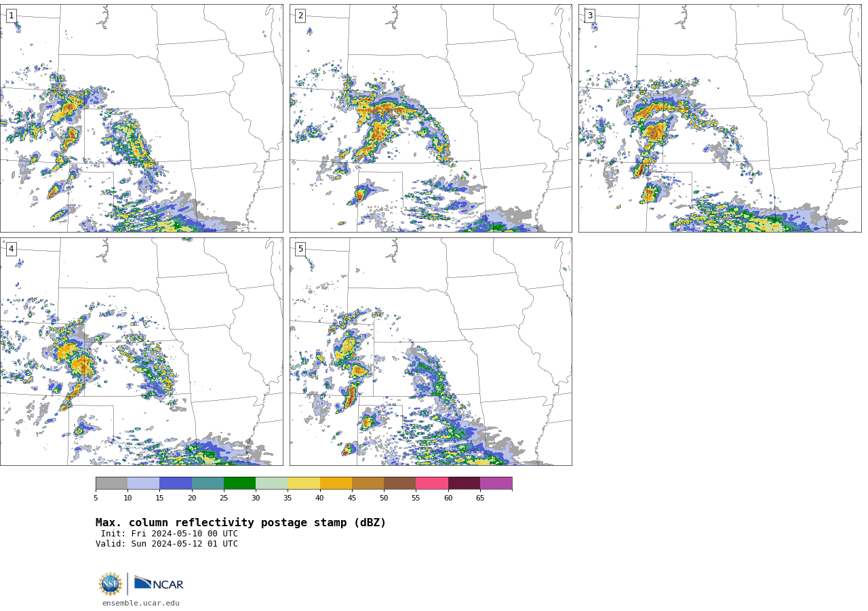The image size is (868, 611).
Task: Click the gray 5-10 dBZ color swatch
Action: click(111, 483)
